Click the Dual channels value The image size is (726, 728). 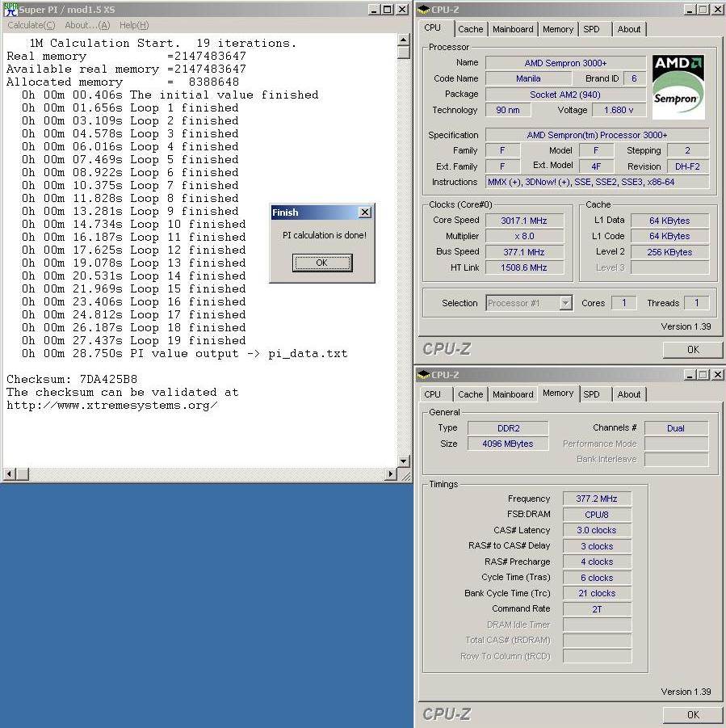(676, 428)
